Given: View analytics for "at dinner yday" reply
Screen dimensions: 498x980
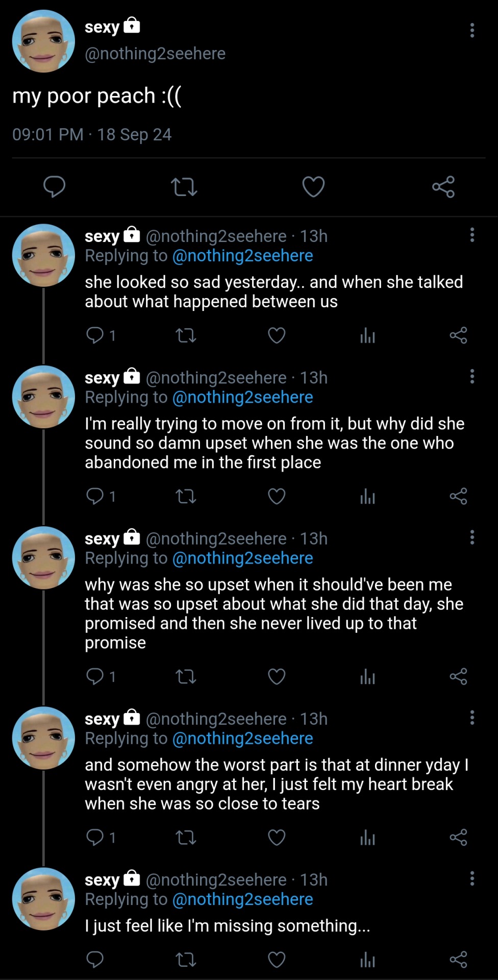Looking at the screenshot, I should point(367,838).
